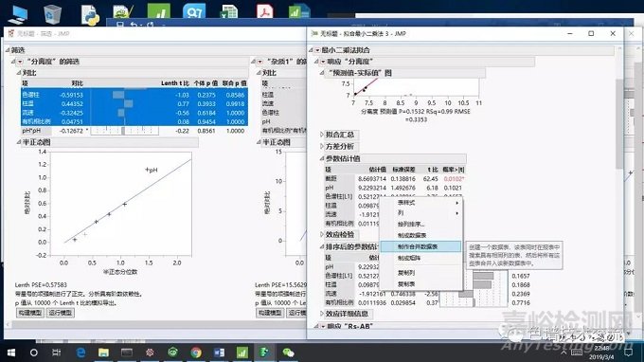Click left '运行模型' button in Screening window
644x362 pixels.
[61, 313]
